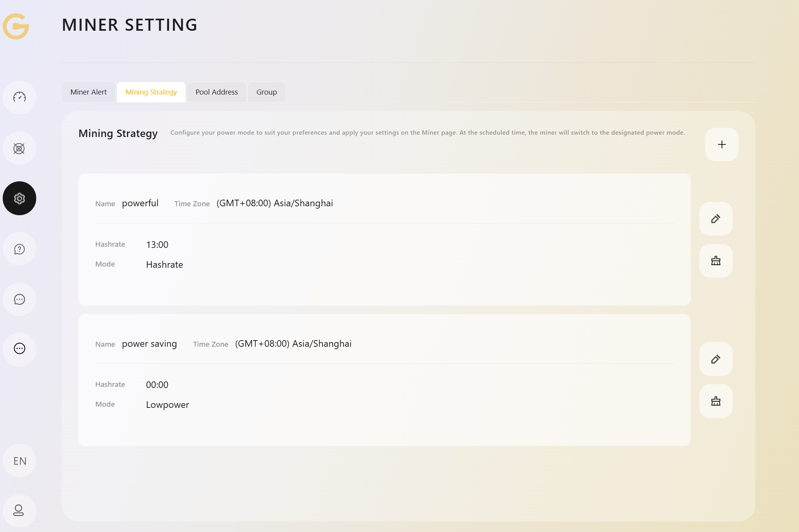Add a new mining strategy
This screenshot has width=799, height=532.
click(x=722, y=144)
